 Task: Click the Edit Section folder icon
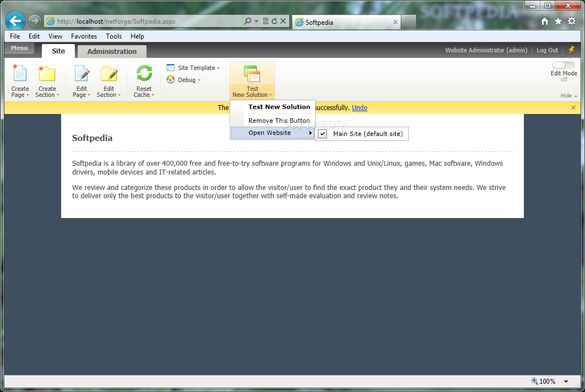pos(109,74)
